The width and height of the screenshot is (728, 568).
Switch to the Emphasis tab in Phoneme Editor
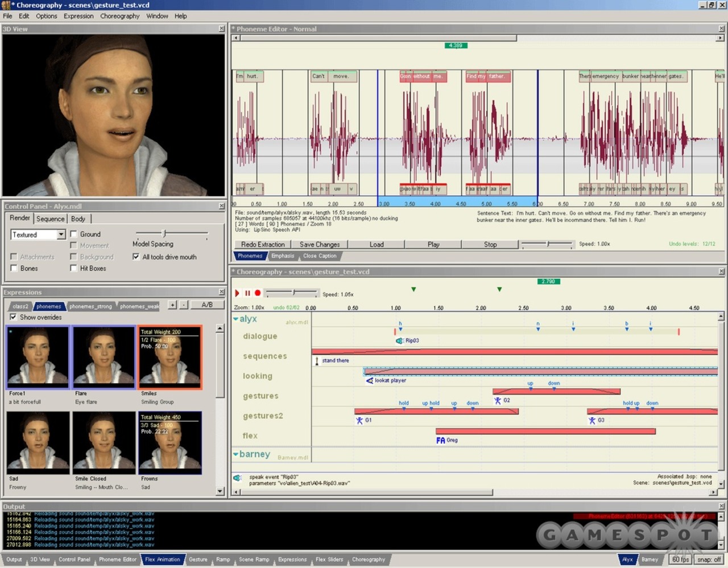[283, 256]
